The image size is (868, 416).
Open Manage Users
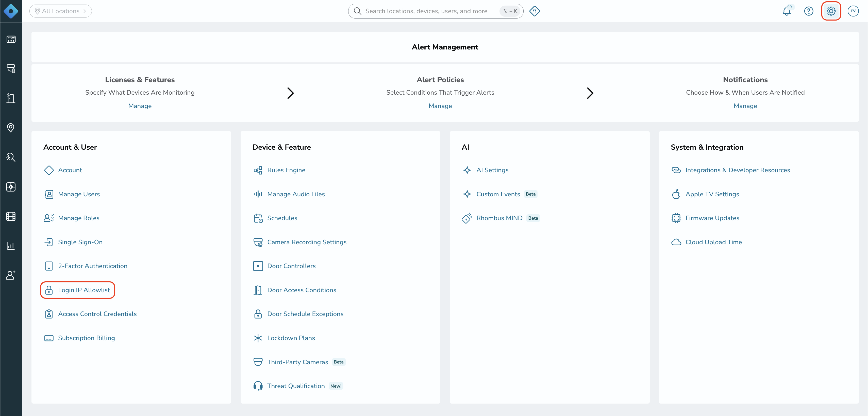[72, 194]
